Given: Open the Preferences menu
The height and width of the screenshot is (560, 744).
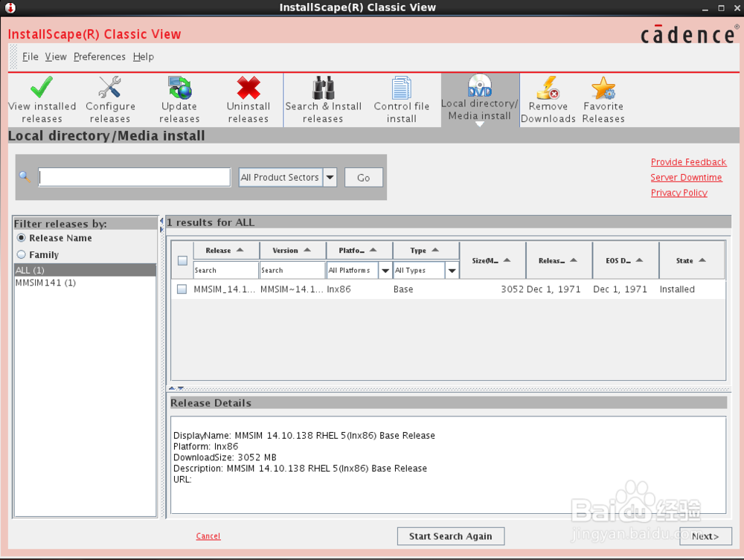Looking at the screenshot, I should (x=99, y=57).
